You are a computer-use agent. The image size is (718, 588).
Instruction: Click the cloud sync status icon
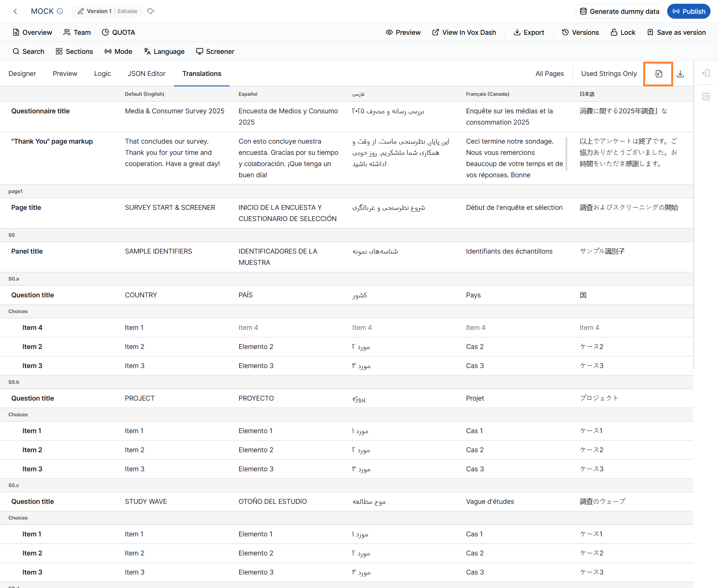pos(151,11)
